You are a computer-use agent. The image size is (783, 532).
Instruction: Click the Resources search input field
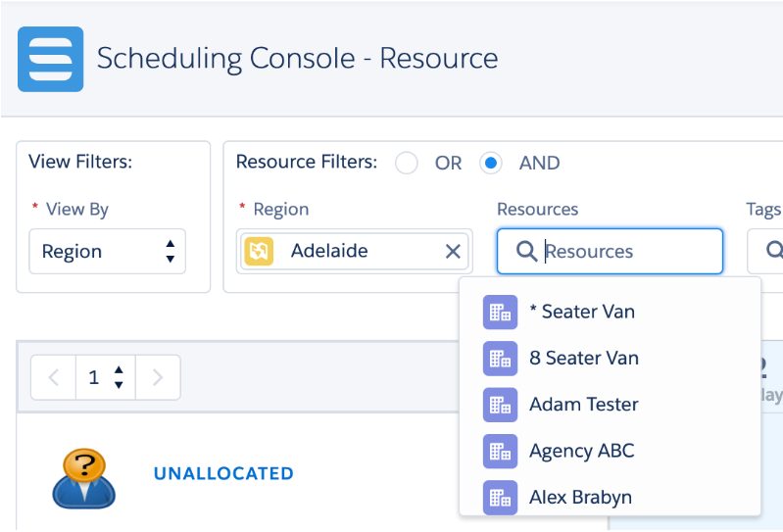click(627, 252)
